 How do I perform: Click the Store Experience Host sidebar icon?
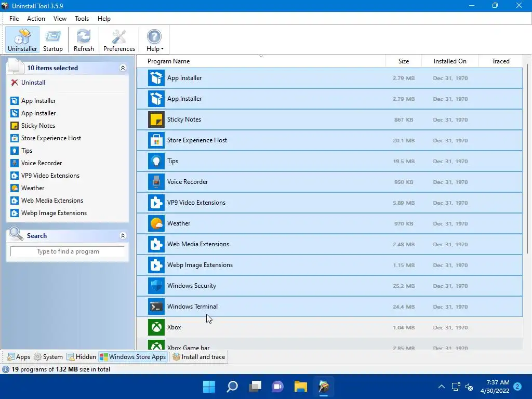coord(14,138)
